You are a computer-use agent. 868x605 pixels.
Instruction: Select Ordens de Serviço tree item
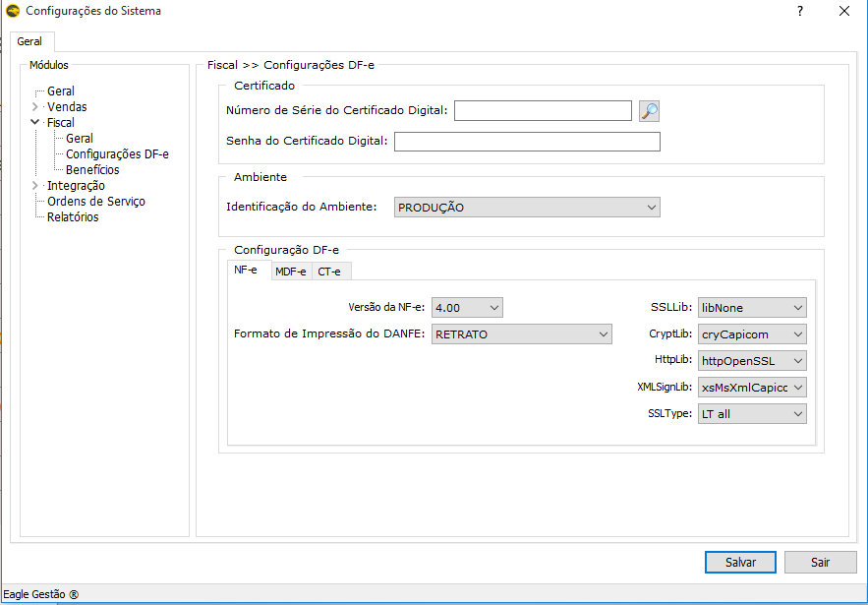tap(96, 202)
